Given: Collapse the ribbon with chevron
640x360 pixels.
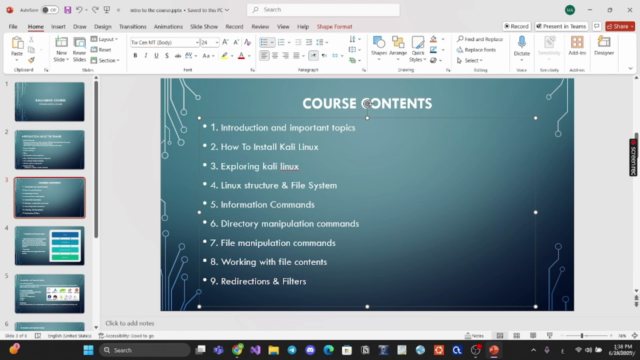Looking at the screenshot, I should tap(631, 69).
